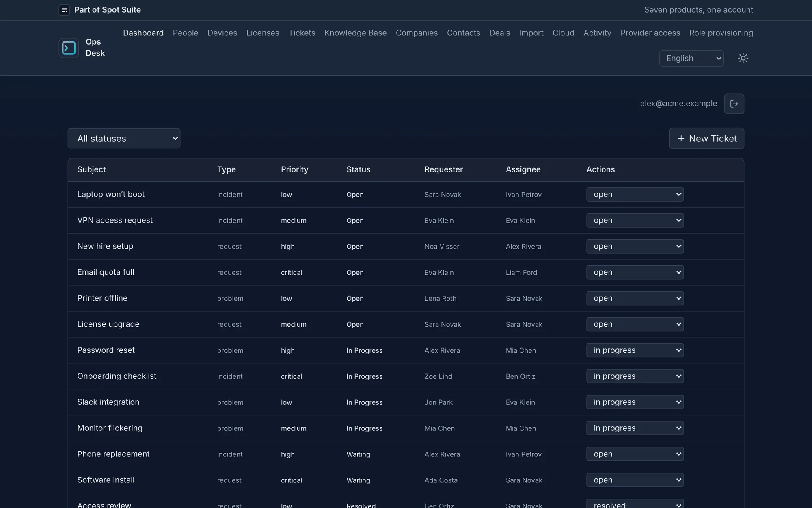The height and width of the screenshot is (508, 812).
Task: Click the sign-out icon next to alex@acme.example
Action: coord(734,104)
